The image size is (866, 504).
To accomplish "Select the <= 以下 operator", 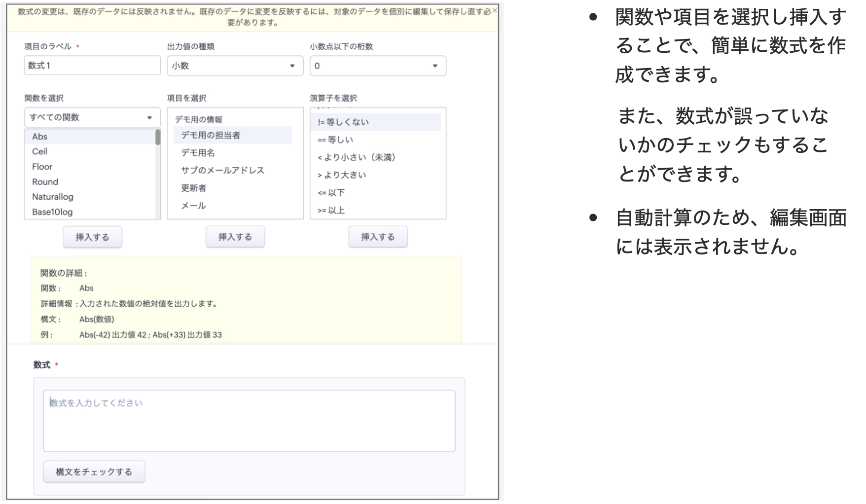I will (376, 193).
